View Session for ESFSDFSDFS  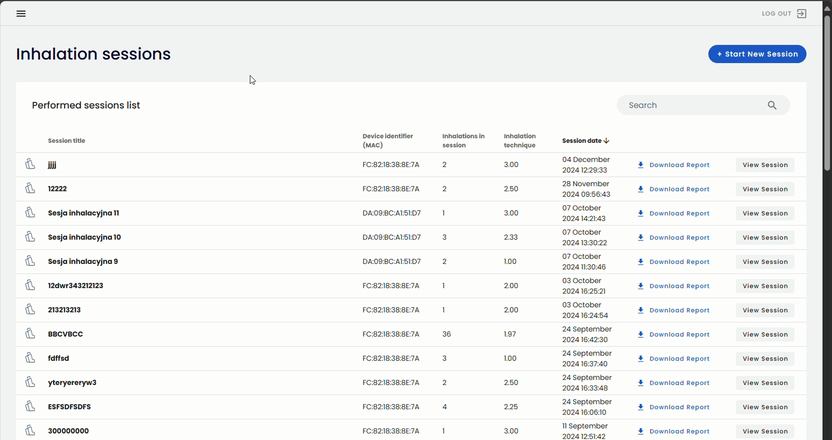765,408
